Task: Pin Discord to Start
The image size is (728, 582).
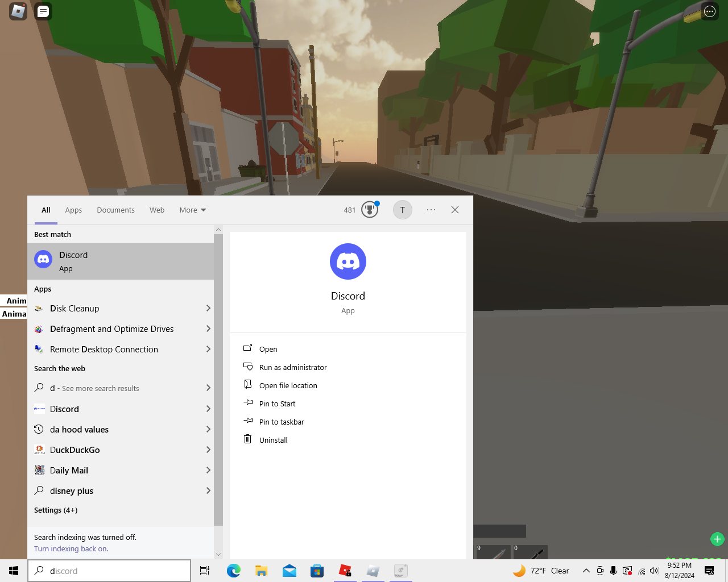Action: point(277,404)
